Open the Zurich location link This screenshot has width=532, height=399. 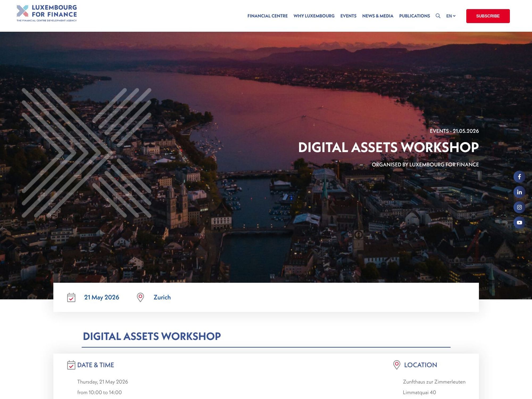coord(162,297)
